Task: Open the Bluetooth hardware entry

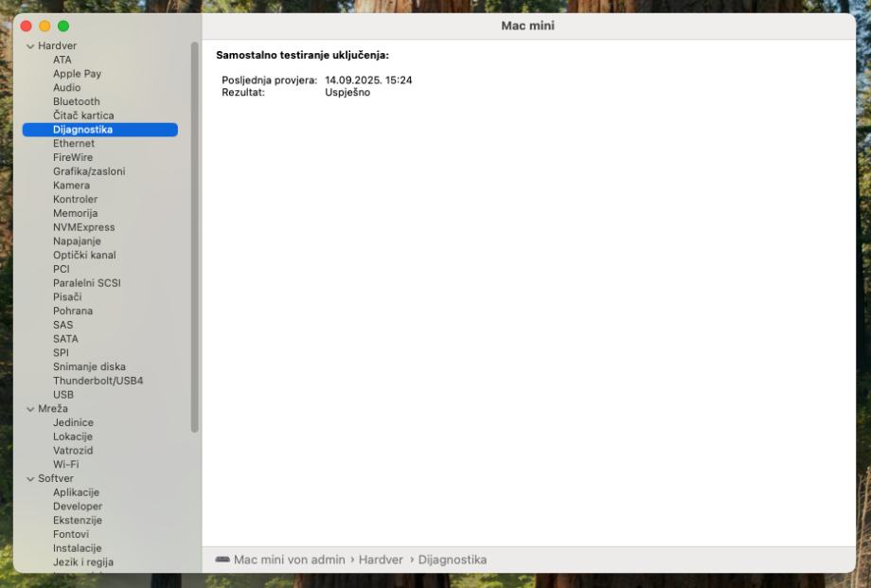Action: (77, 101)
